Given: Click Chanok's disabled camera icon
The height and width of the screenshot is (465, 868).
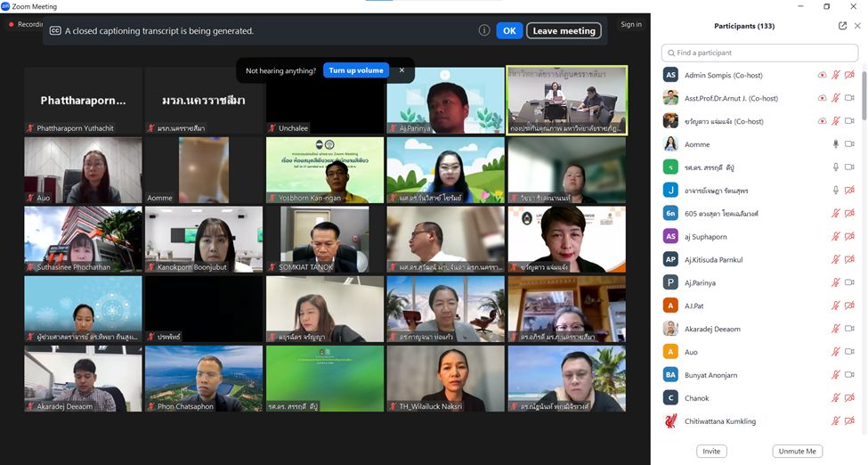Looking at the screenshot, I should coord(849,398).
